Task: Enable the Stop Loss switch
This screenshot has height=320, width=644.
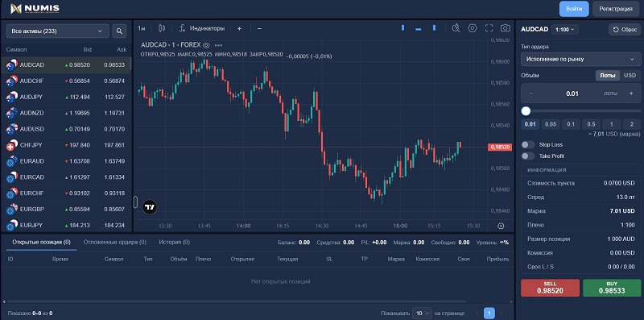Action: coord(528,145)
